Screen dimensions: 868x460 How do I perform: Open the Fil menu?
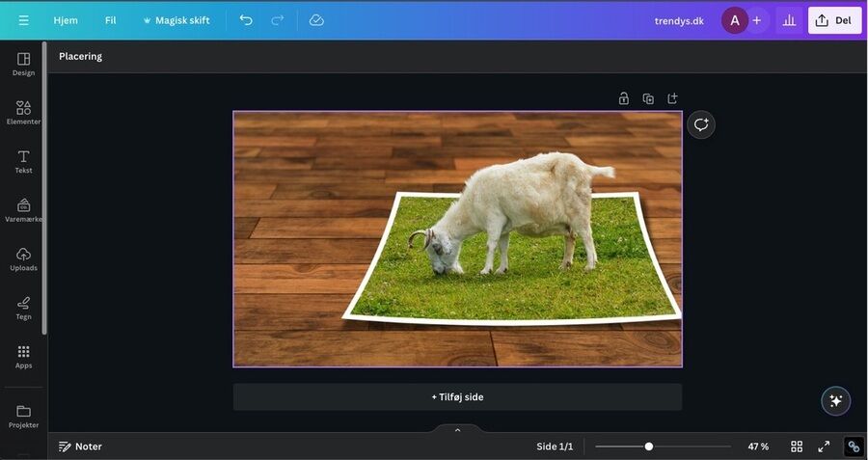point(110,20)
